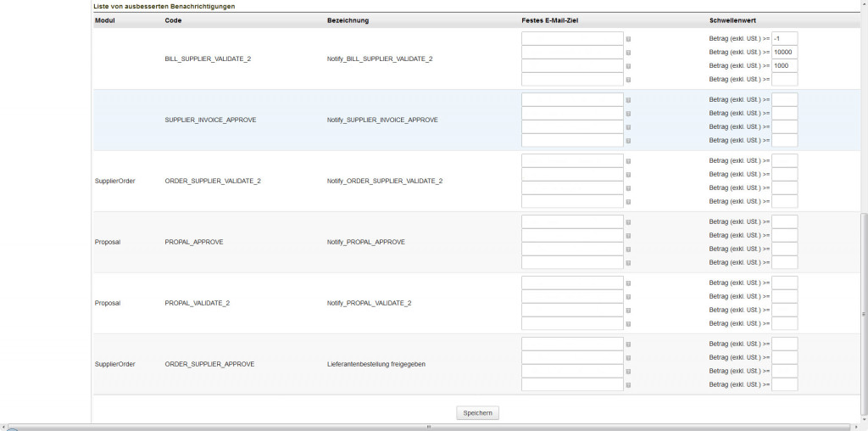Viewport: 868px width, 431px height.
Task: Click first help icon in ORDER_SUPPLIER_APPROVE row
Action: (x=628, y=344)
